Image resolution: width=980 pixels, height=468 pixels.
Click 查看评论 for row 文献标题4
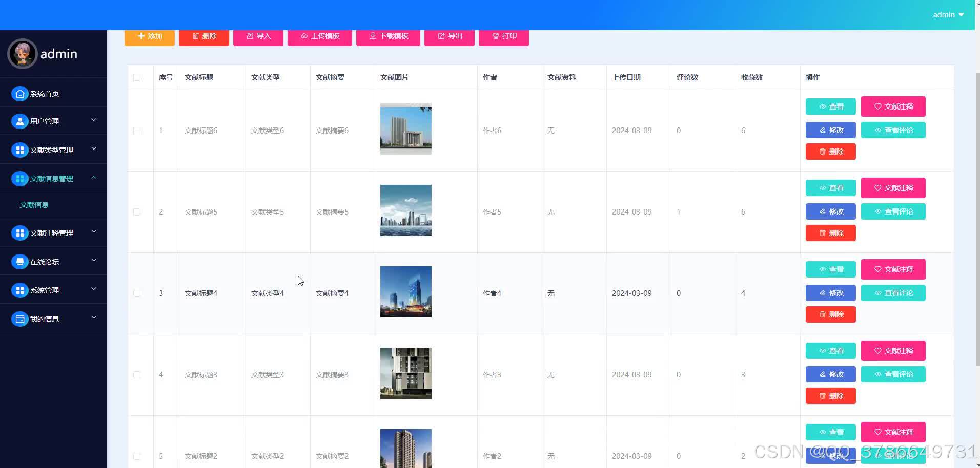(893, 293)
